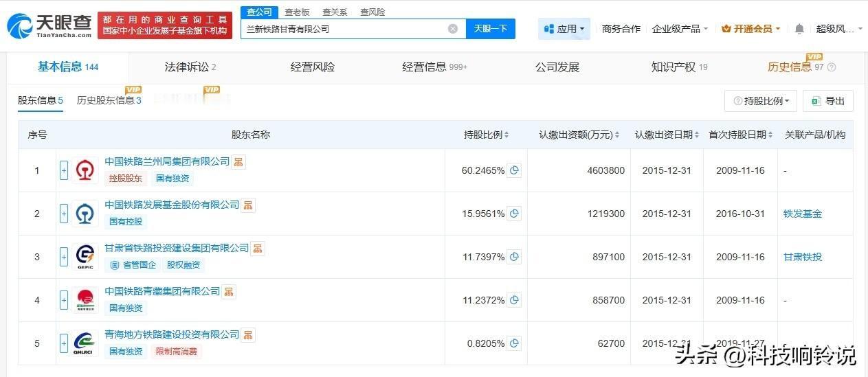This screenshot has width=868, height=377.
Task: Sort by 持股比例 column arrows
Action: coord(507,135)
